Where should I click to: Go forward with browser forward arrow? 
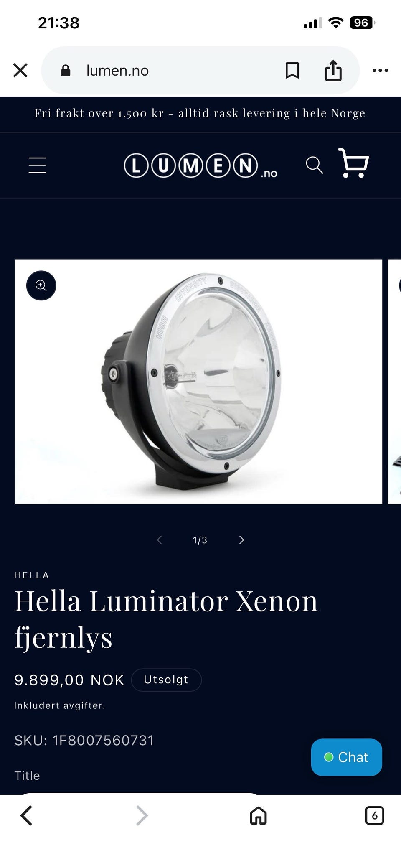point(142,815)
